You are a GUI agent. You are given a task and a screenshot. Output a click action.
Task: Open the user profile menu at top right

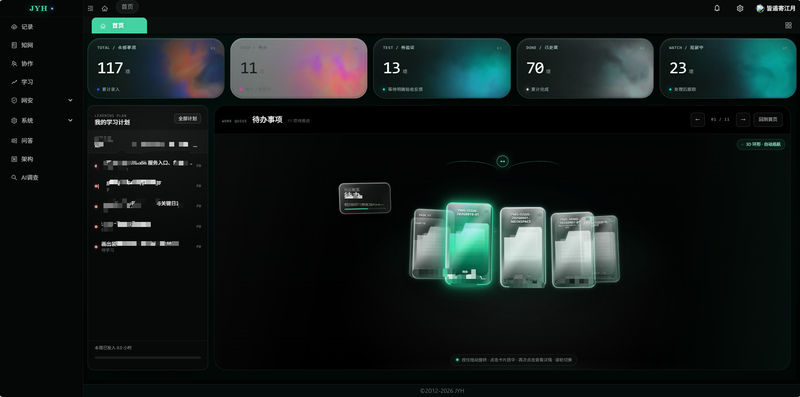tap(775, 8)
